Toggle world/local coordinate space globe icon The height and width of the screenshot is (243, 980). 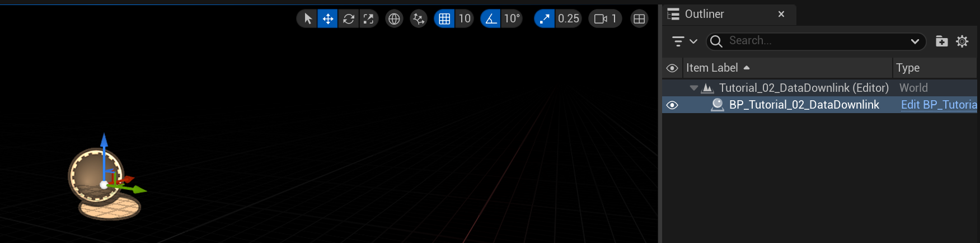(394, 19)
